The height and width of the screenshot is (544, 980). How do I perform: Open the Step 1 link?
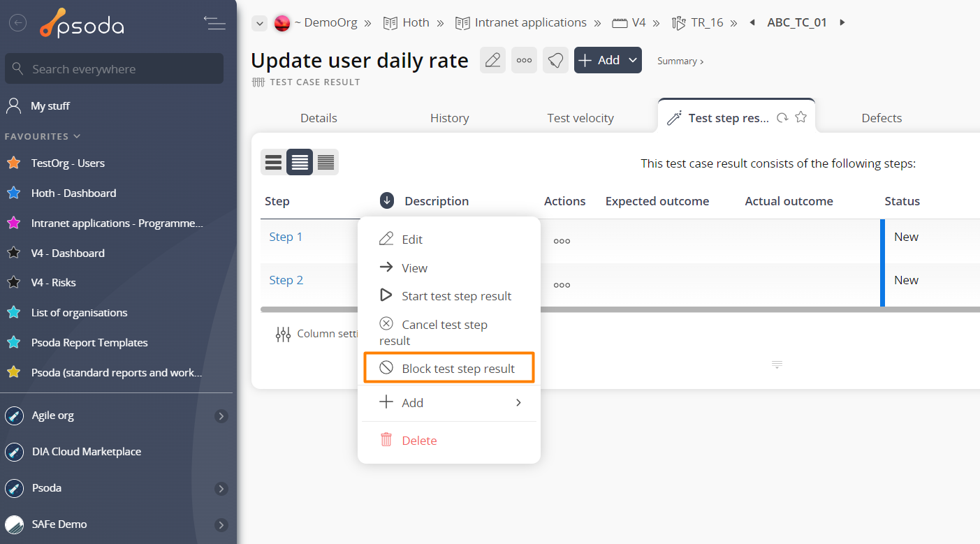286,237
